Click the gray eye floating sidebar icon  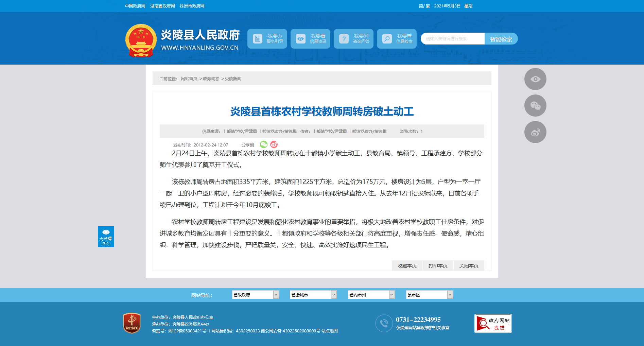pos(535,79)
